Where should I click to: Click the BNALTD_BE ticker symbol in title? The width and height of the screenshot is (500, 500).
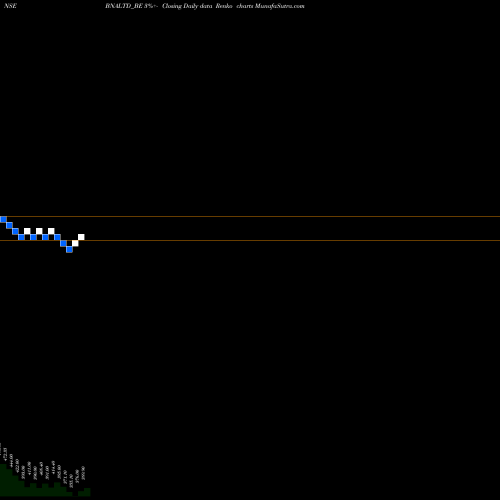124,6
